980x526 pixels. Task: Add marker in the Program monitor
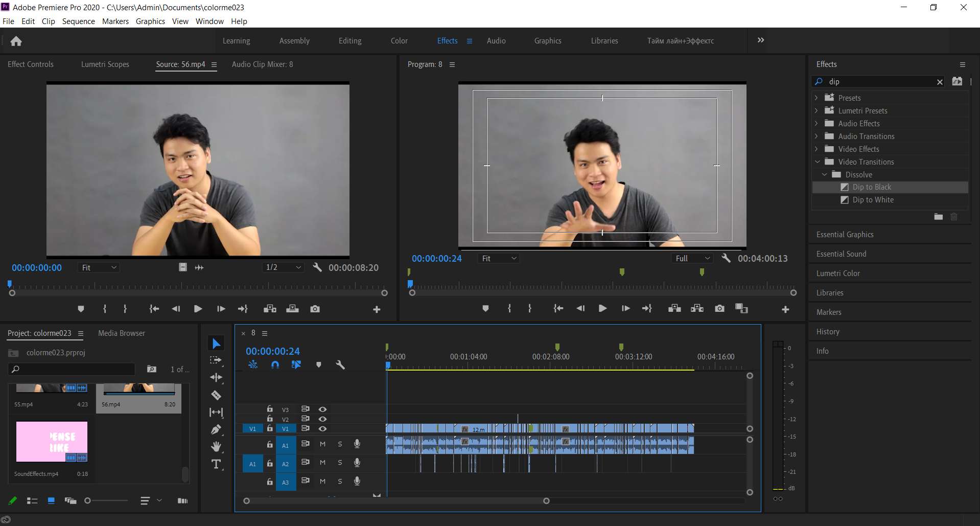485,308
